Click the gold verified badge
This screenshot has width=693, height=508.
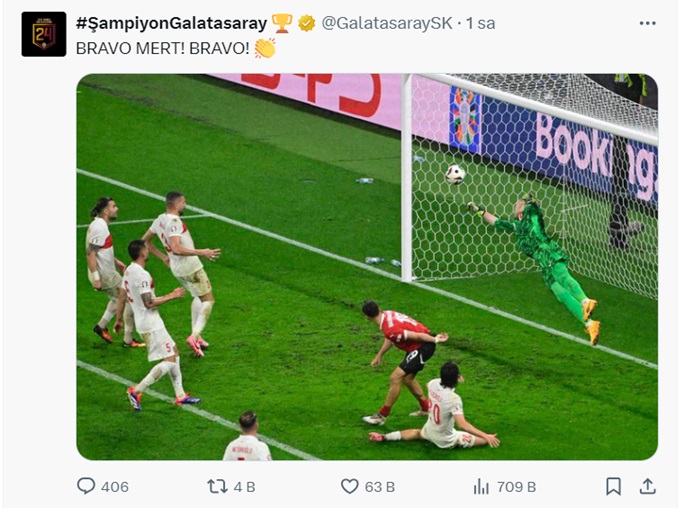click(x=306, y=23)
